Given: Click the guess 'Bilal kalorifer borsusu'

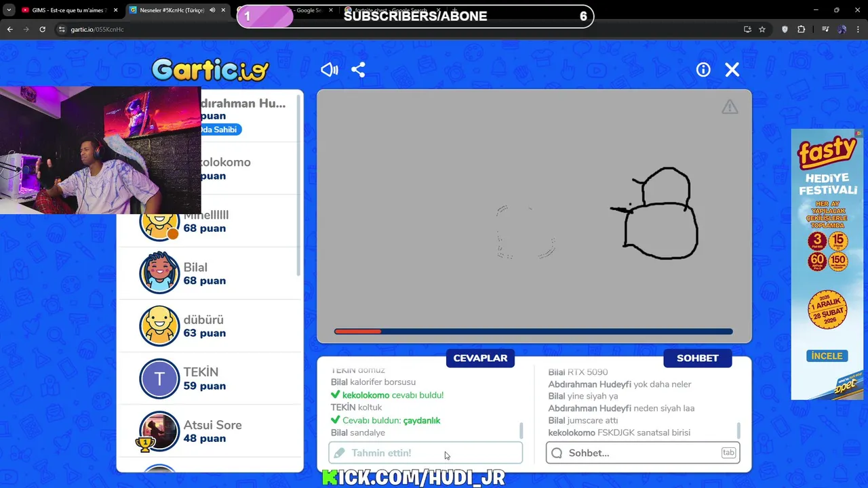Looking at the screenshot, I should click(374, 382).
